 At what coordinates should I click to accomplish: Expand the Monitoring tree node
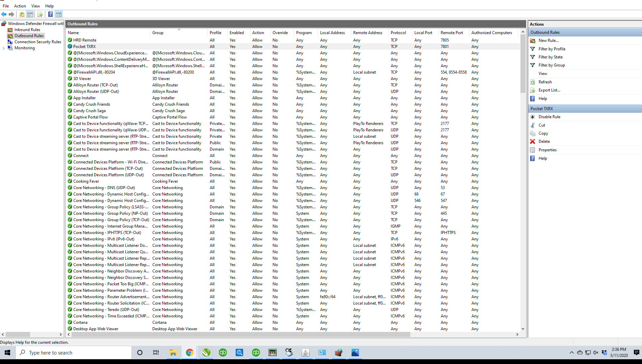[x=3, y=48]
